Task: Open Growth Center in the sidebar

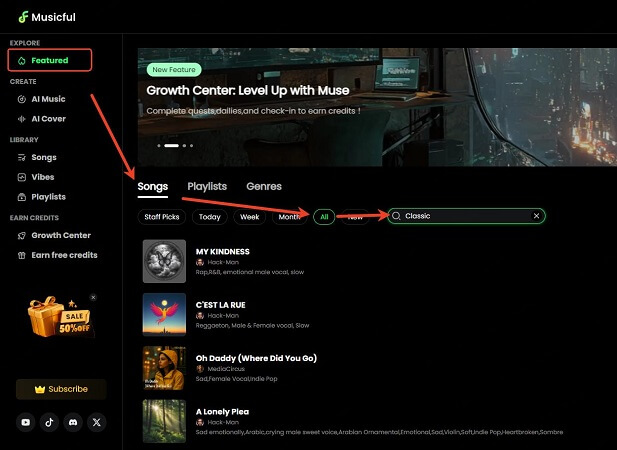Action: pyautogui.click(x=60, y=236)
